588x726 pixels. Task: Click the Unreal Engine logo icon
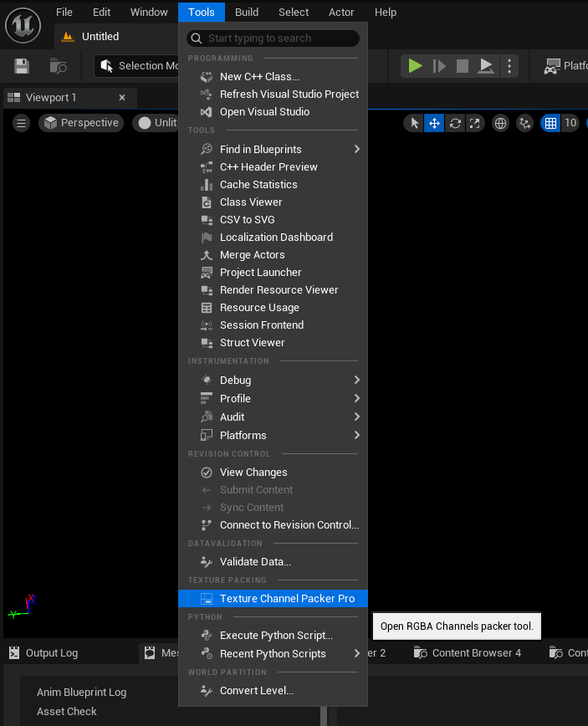point(23,25)
